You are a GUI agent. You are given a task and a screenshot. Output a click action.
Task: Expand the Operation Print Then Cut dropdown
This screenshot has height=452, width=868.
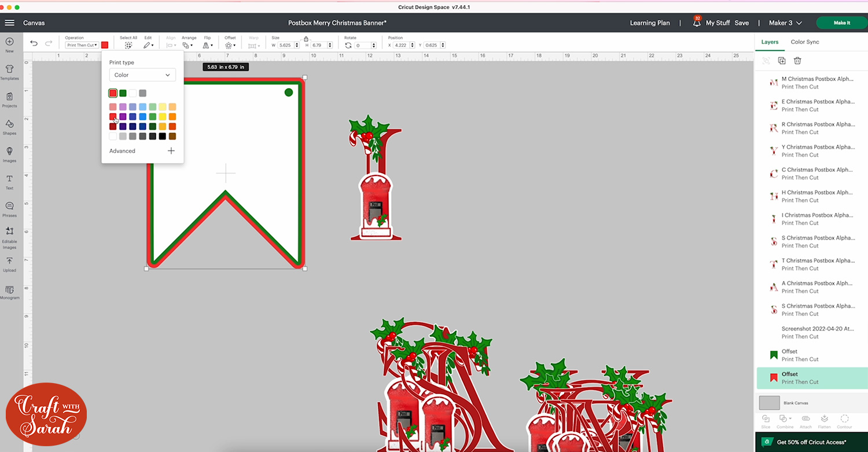pyautogui.click(x=82, y=45)
